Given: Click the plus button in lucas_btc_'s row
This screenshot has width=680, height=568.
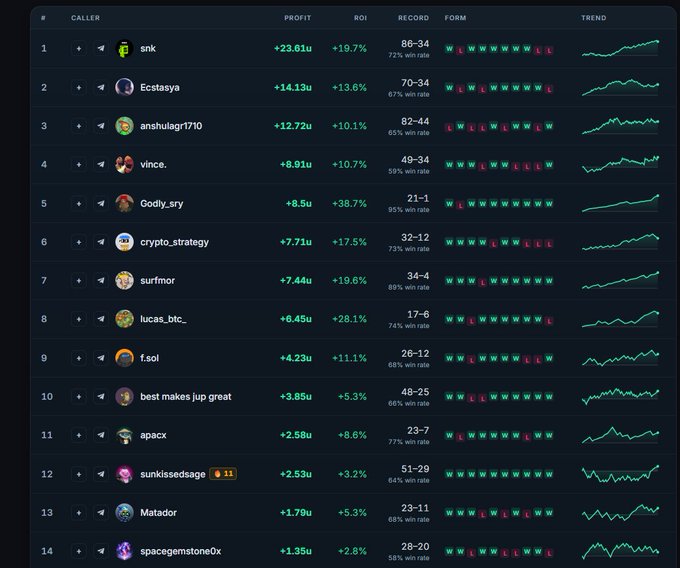Looking at the screenshot, I should pos(78,319).
